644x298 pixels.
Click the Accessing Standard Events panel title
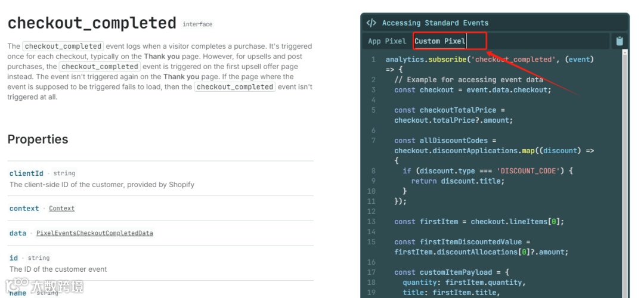click(435, 23)
